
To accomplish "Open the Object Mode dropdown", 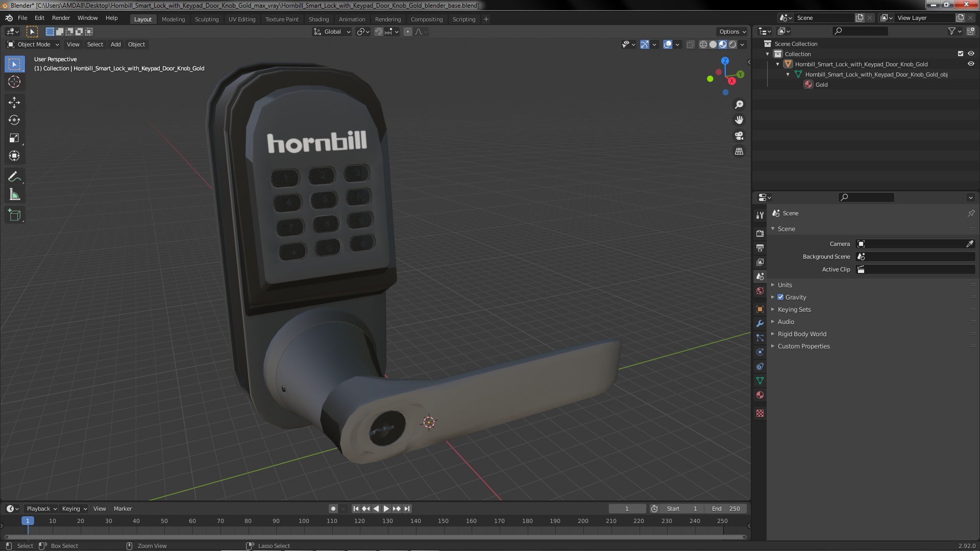I will [x=33, y=44].
